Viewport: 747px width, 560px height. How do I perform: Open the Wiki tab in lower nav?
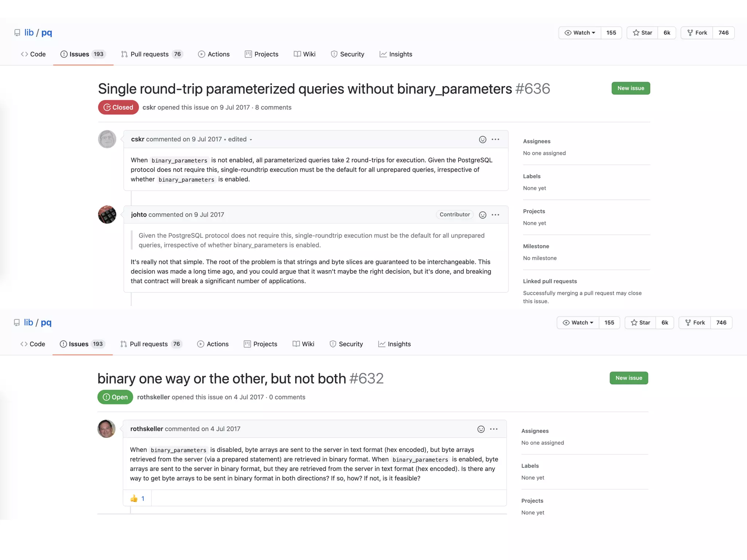(x=303, y=344)
